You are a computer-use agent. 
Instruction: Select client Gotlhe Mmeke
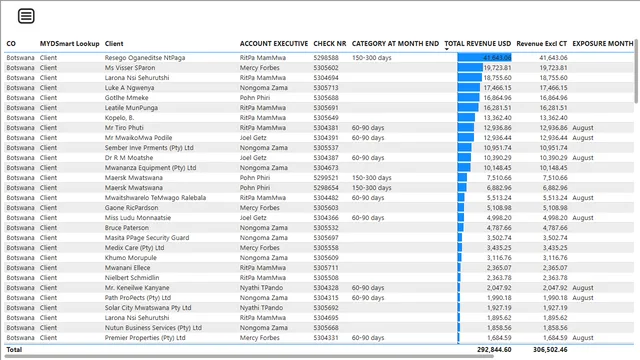pyautogui.click(x=127, y=98)
